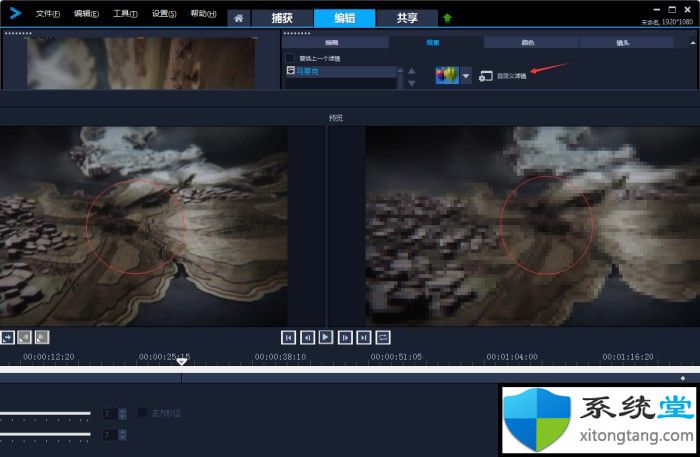Move filter down with the down triangle

(412, 83)
